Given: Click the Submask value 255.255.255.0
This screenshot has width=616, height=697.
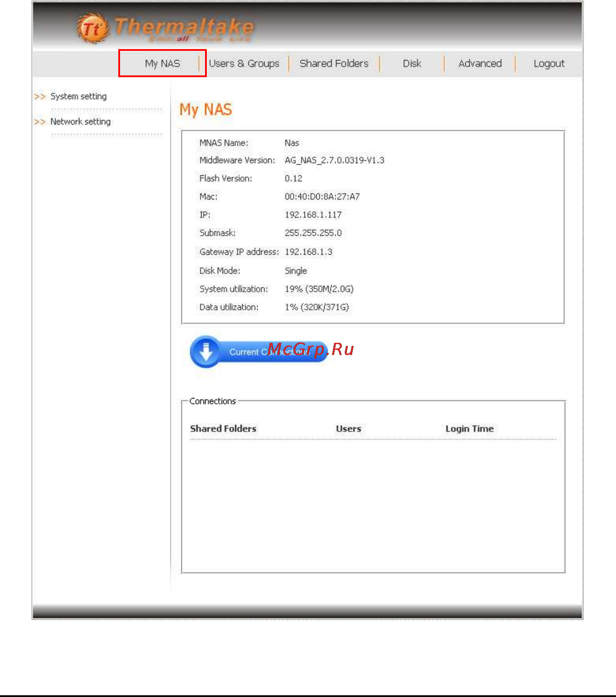Looking at the screenshot, I should pyautogui.click(x=313, y=233).
